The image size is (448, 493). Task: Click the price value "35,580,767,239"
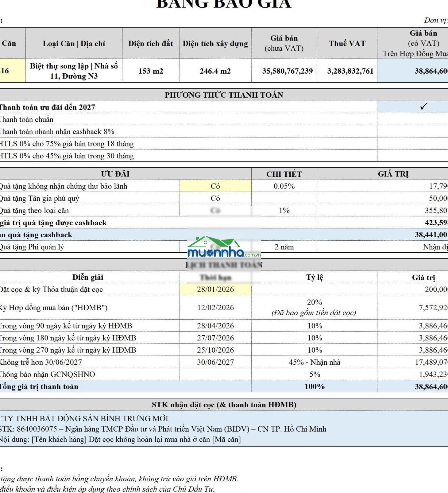point(288,71)
